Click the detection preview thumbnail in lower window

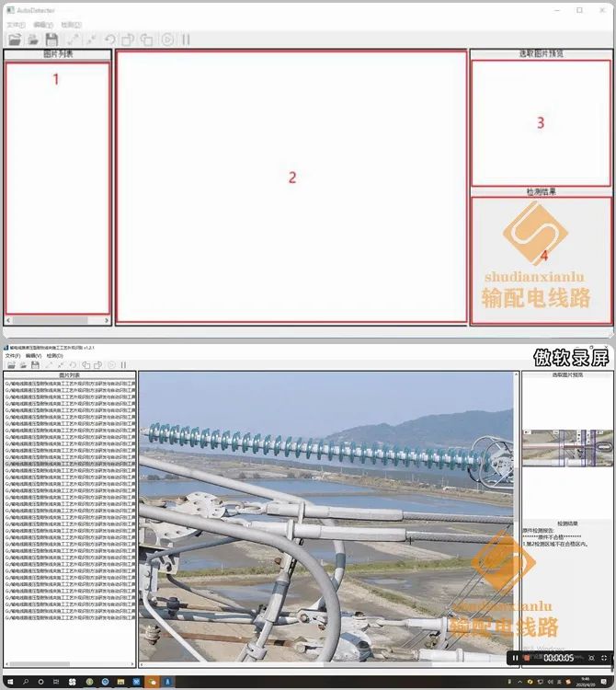click(567, 448)
